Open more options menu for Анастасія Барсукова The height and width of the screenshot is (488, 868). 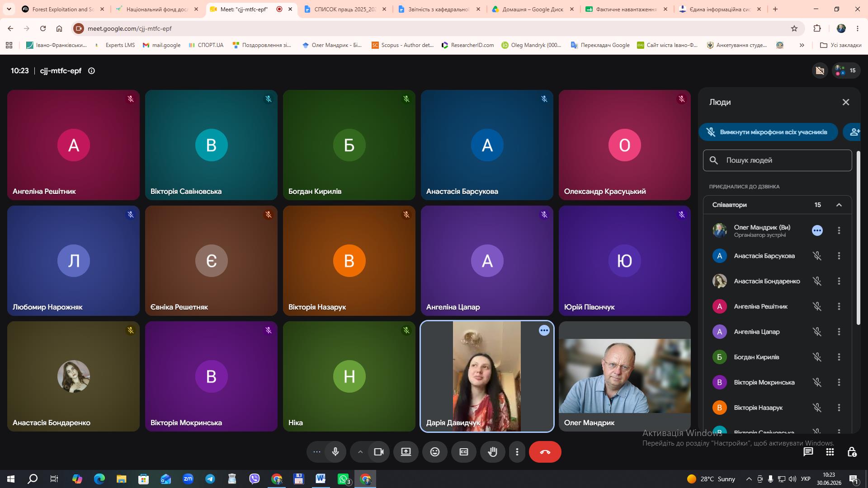[839, 256]
